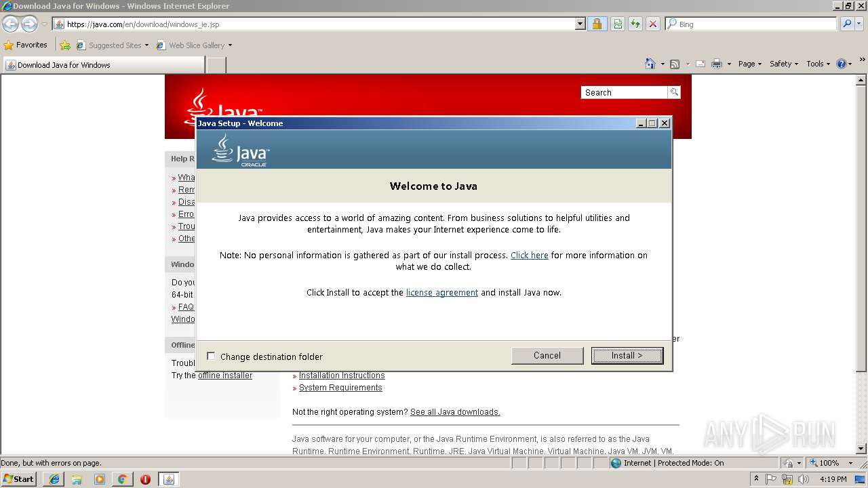Click the Read Mail envelope icon
Screen dimensions: 868x488
701,64
